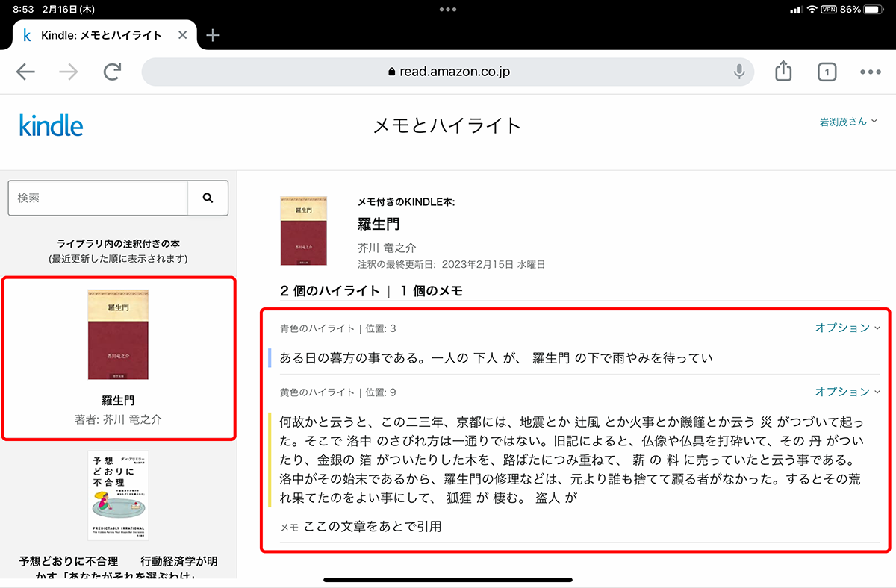Click the kindle logo
Viewport: 896px width, 588px height.
[51, 125]
